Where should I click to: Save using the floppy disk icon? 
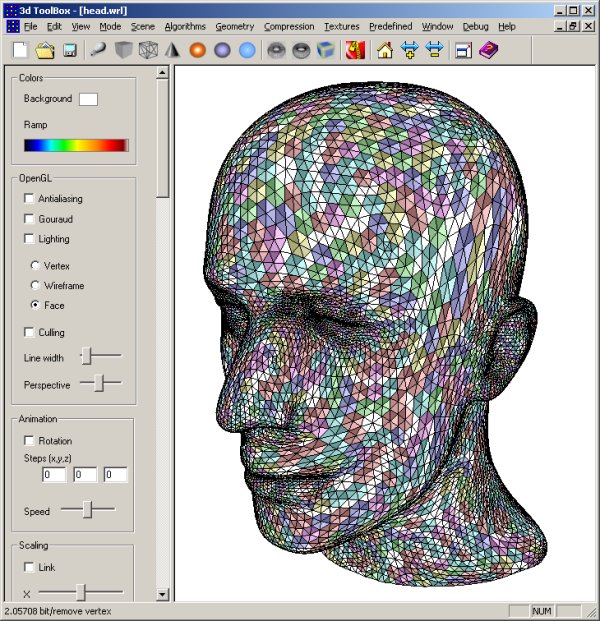70,50
